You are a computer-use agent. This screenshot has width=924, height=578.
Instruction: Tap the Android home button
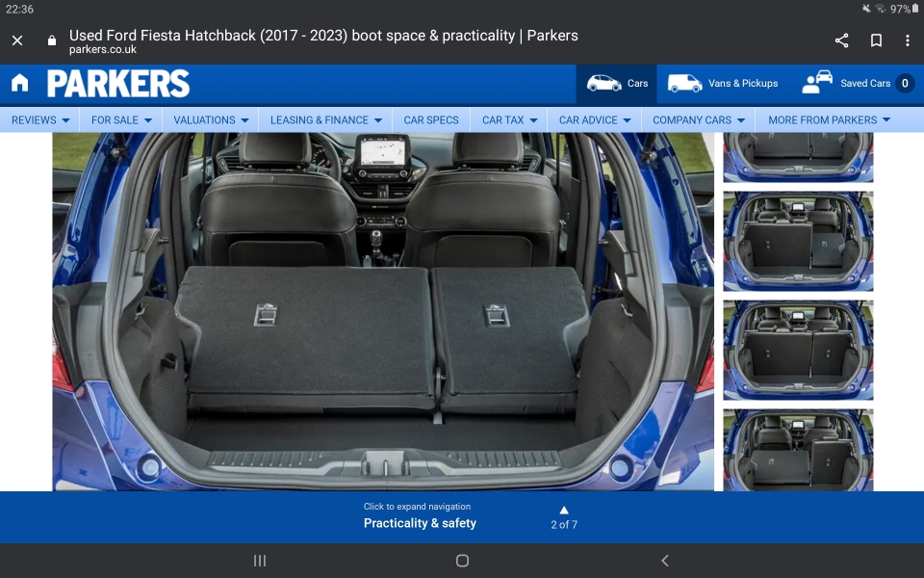tap(463, 561)
